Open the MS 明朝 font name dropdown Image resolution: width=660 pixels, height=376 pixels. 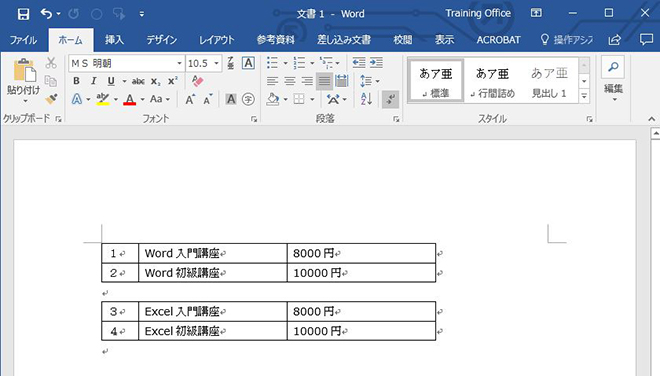[x=179, y=64]
